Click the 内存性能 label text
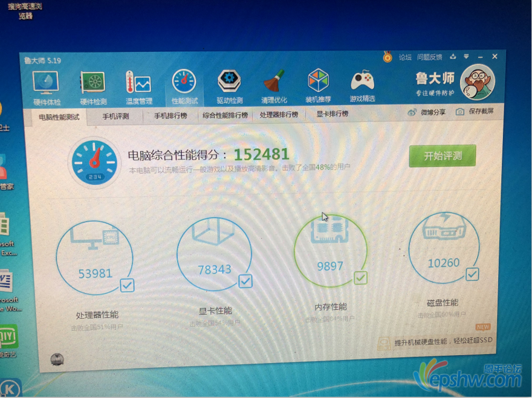The height and width of the screenshot is (398, 532). (331, 307)
